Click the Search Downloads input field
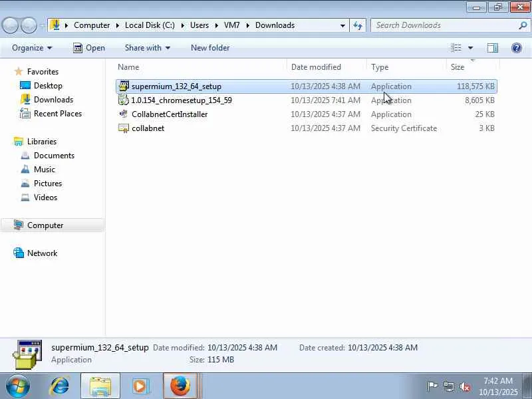 pyautogui.click(x=444, y=25)
